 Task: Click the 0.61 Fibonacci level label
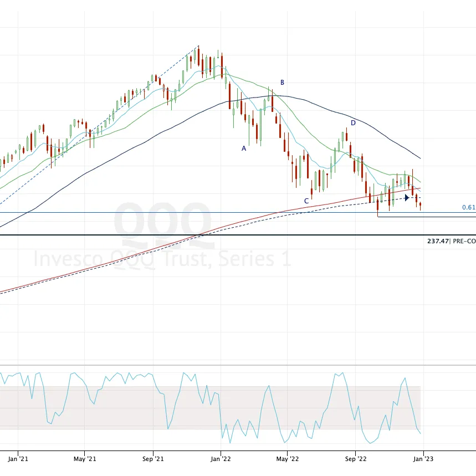coord(468,207)
